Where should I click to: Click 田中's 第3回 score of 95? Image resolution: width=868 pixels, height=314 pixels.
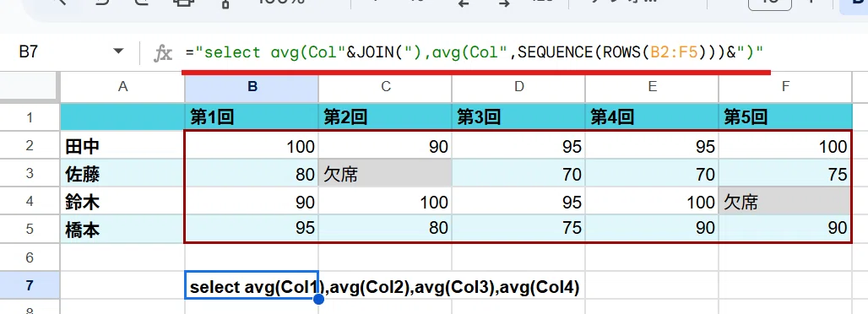518,145
